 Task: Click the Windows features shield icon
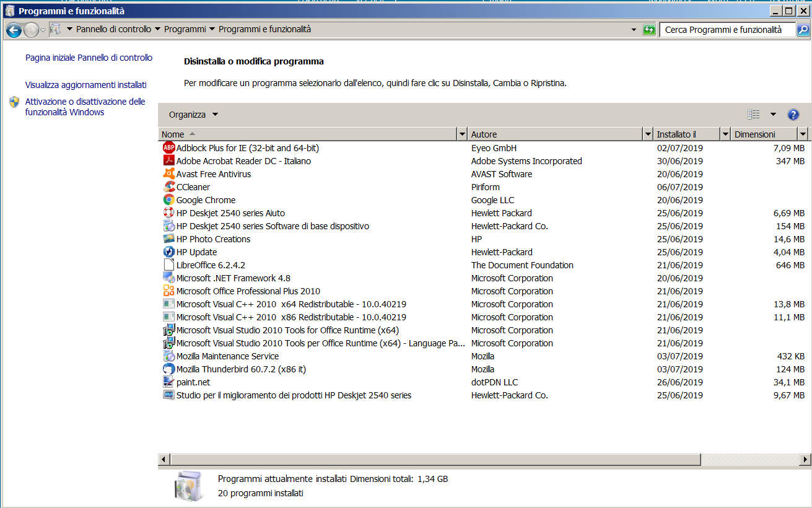[x=14, y=102]
